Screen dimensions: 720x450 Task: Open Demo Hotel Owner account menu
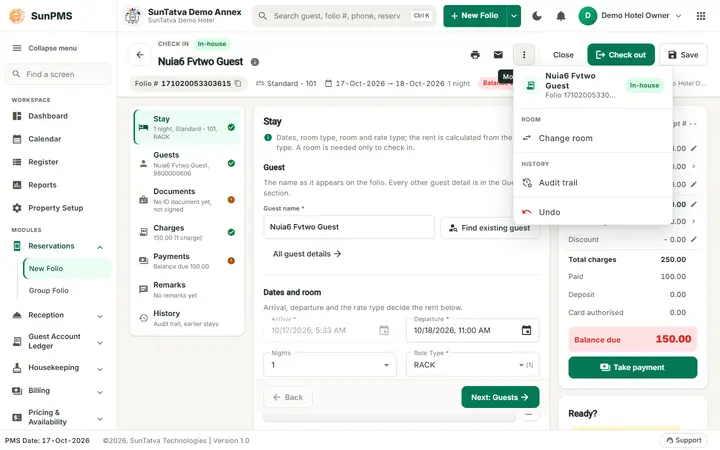630,16
